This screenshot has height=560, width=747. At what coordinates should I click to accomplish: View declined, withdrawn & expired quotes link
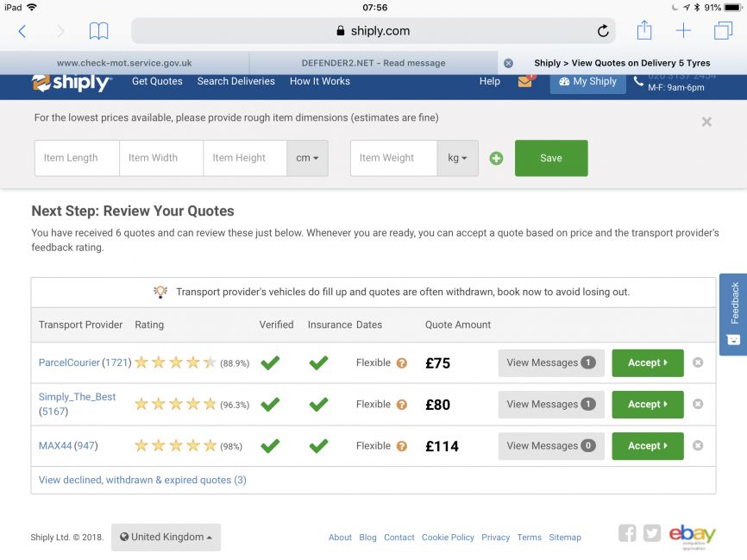tap(142, 480)
